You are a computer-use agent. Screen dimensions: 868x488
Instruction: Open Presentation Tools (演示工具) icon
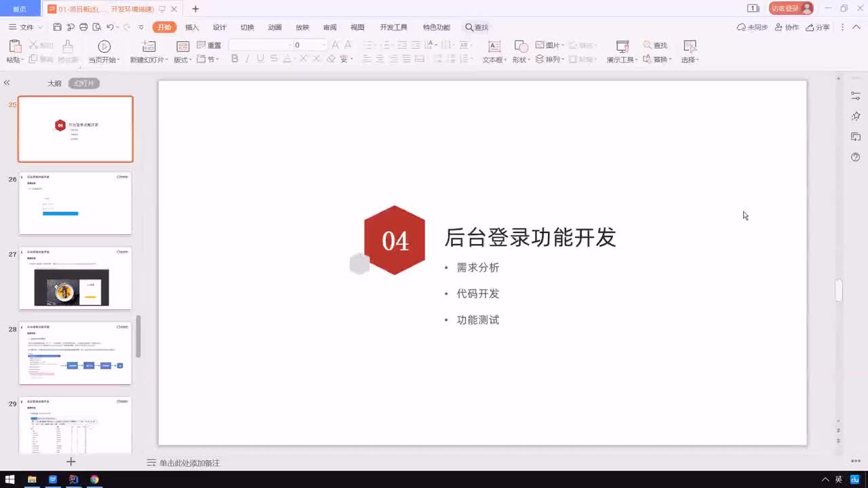click(x=622, y=46)
